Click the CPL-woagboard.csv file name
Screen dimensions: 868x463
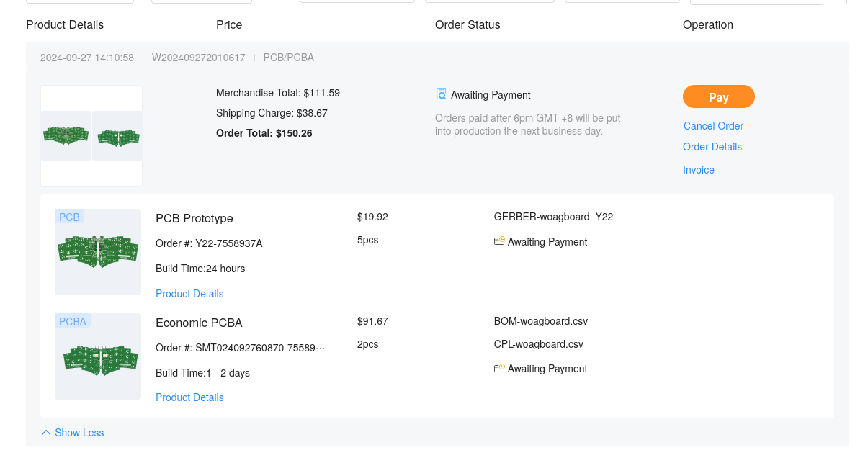pyautogui.click(x=538, y=344)
